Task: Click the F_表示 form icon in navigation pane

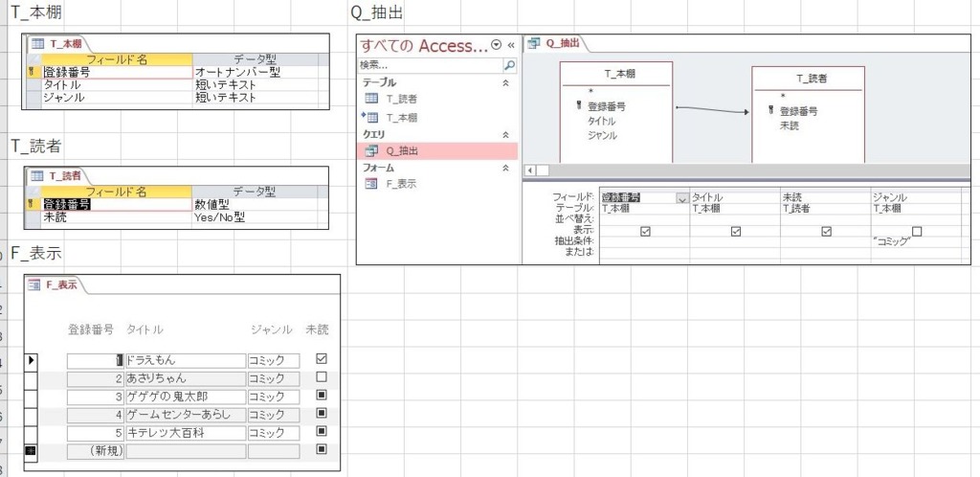Action: (x=371, y=184)
